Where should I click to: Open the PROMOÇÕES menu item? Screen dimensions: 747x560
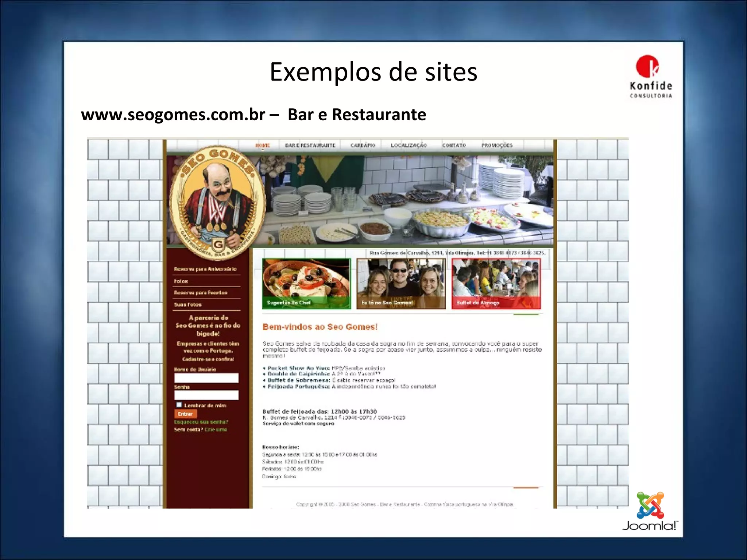coord(497,145)
